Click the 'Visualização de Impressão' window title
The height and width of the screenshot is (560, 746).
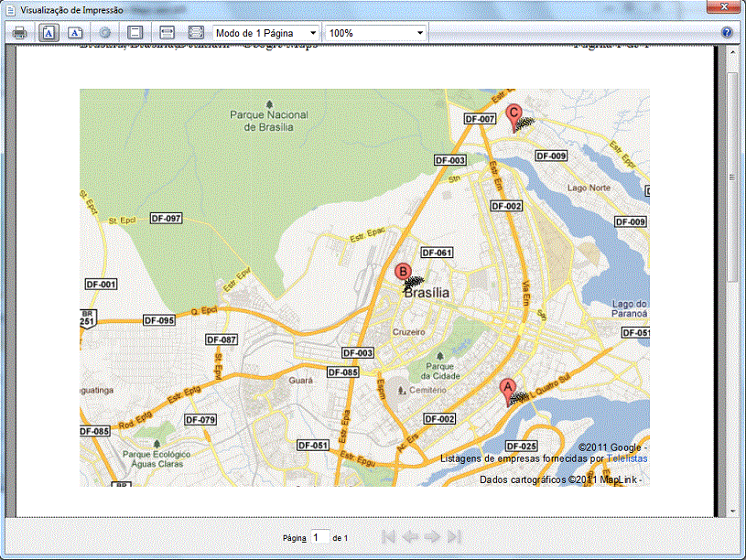71,10
